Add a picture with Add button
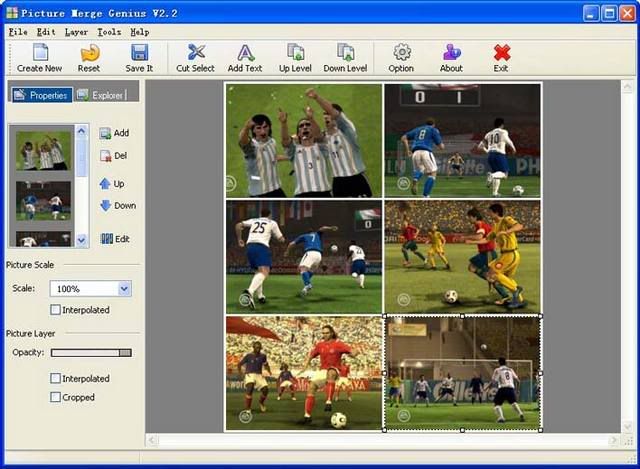This screenshot has height=469, width=640. tap(114, 133)
